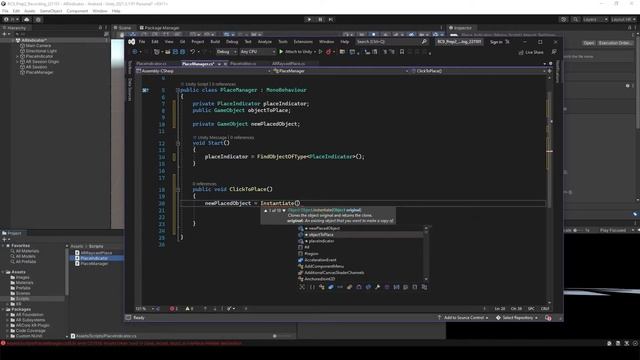Toggle IntelliSense namespaces filter icon
The image size is (640, 360).
pos(312,287)
